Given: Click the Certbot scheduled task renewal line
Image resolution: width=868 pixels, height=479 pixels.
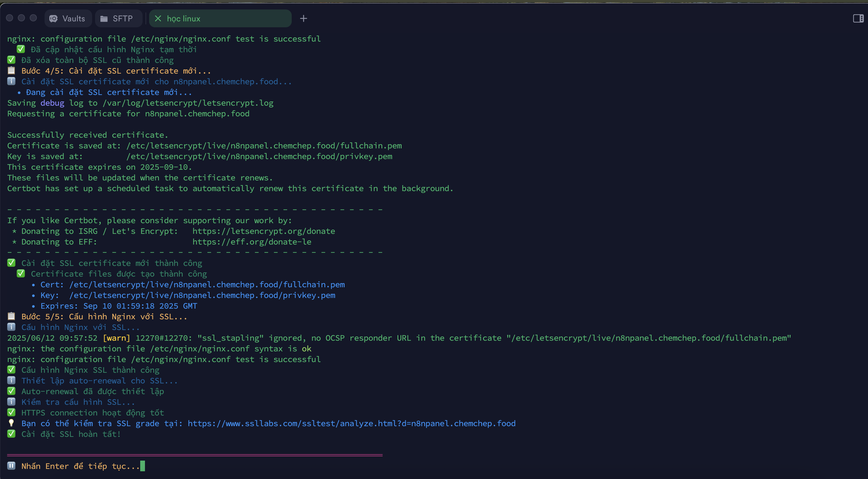Looking at the screenshot, I should pyautogui.click(x=231, y=188).
